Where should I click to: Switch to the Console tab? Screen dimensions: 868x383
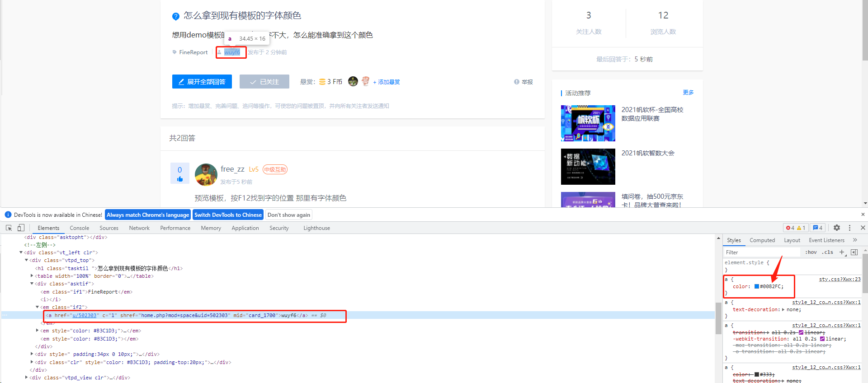79,228
